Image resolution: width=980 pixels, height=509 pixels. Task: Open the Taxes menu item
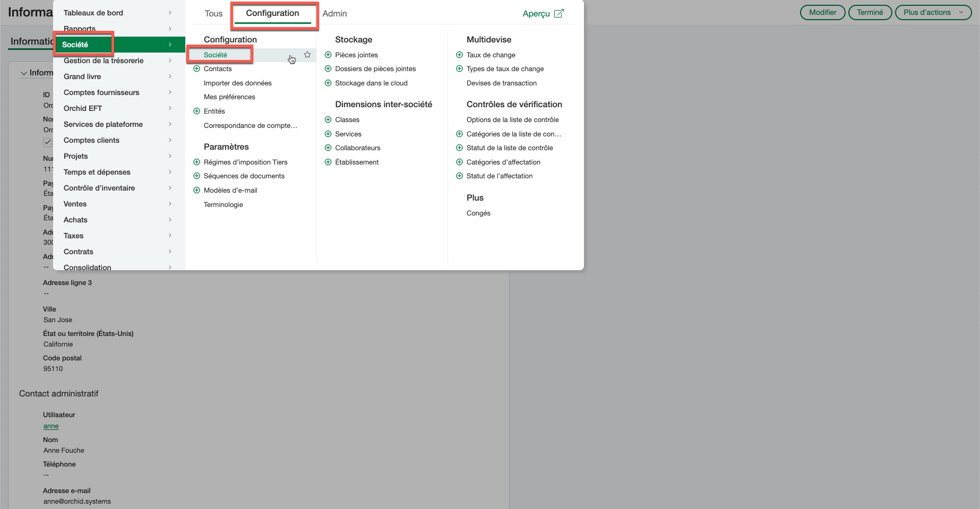tap(74, 236)
